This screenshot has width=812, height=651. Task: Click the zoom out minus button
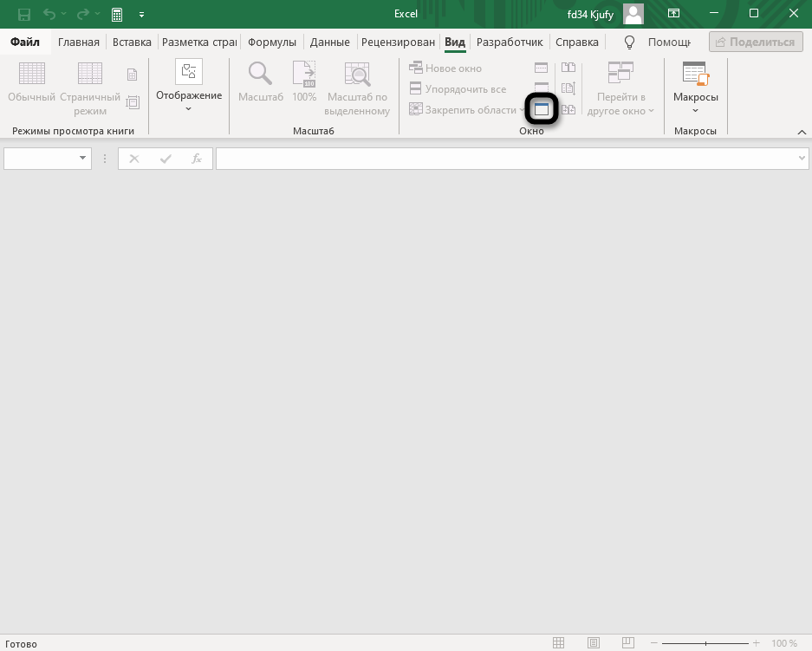(x=653, y=643)
